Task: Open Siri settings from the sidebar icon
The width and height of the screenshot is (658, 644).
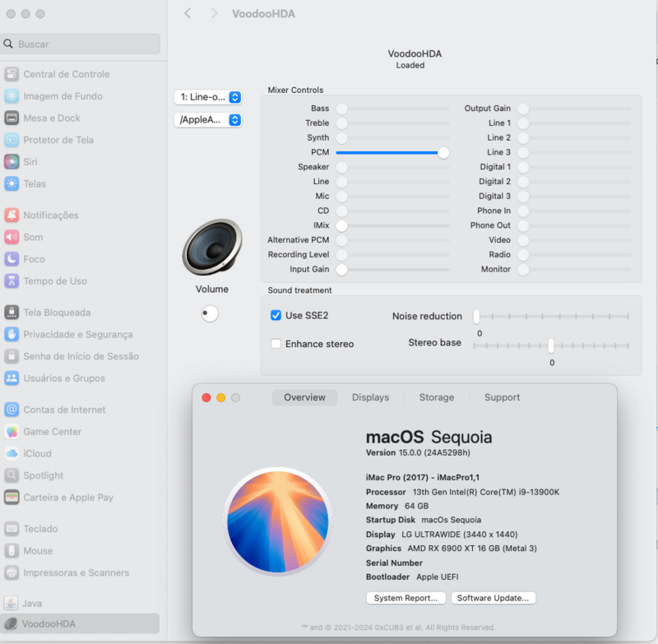Action: (12, 162)
